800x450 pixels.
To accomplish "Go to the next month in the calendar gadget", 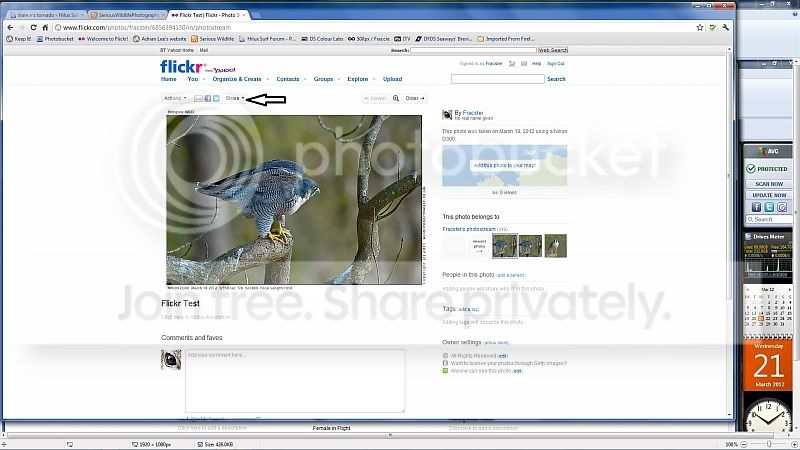I will pyautogui.click(x=788, y=289).
